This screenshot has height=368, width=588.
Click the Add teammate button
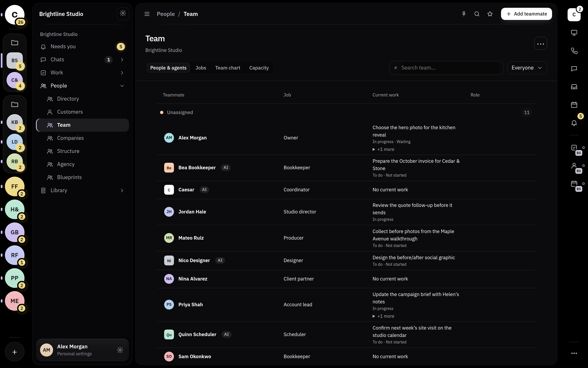pos(526,14)
